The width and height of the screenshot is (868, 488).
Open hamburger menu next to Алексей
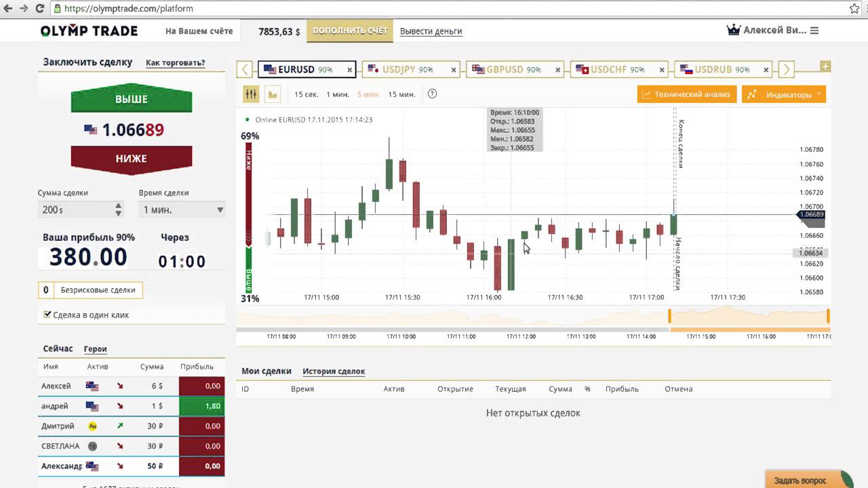click(814, 30)
